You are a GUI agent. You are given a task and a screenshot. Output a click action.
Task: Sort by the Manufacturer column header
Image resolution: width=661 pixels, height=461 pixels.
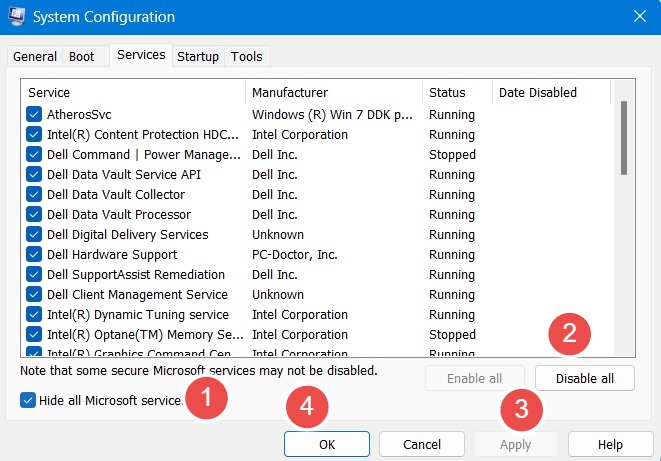point(334,92)
